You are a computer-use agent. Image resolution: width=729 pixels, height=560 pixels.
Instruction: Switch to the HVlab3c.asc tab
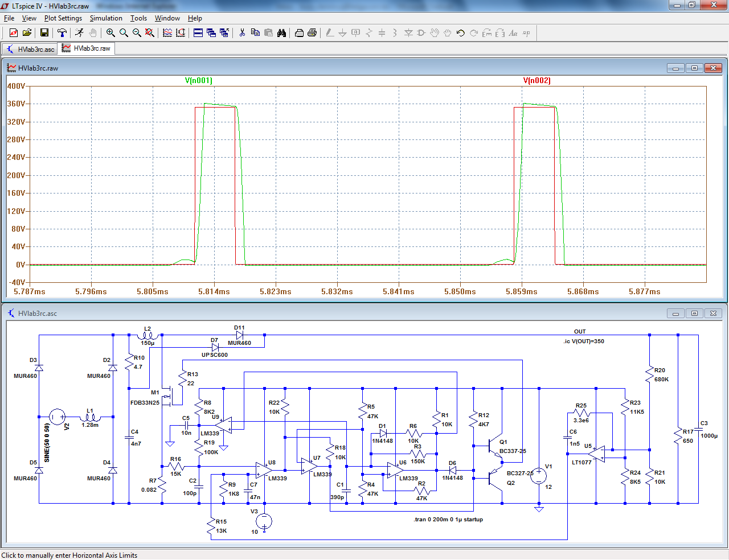[x=30, y=49]
